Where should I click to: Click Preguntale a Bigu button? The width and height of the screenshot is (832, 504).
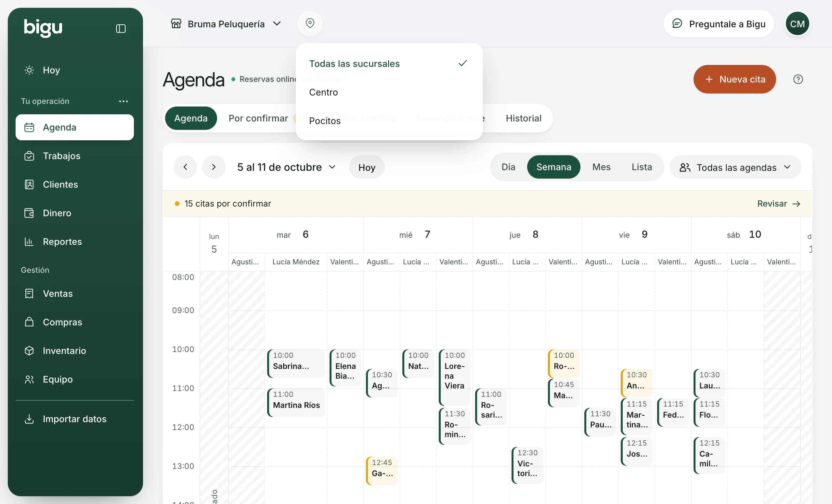tap(719, 24)
